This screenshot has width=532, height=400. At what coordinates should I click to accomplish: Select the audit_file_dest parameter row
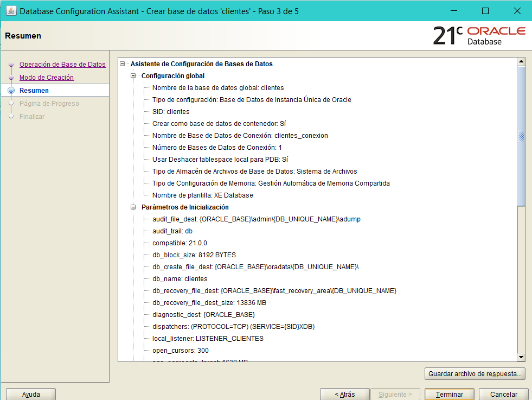(256, 219)
